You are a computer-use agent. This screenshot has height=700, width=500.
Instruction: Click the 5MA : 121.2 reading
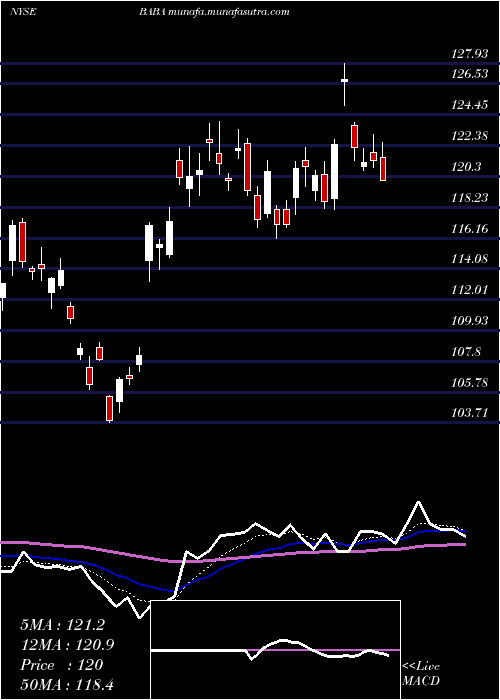(x=62, y=625)
